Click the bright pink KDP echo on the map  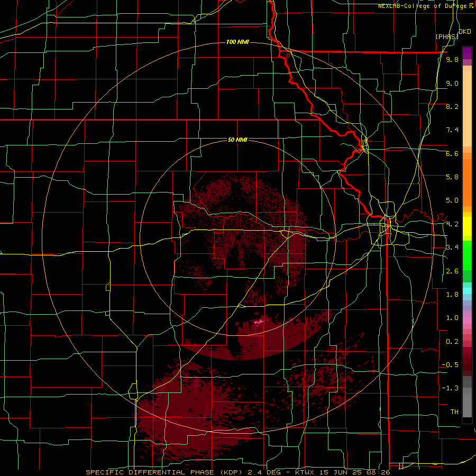(259, 322)
